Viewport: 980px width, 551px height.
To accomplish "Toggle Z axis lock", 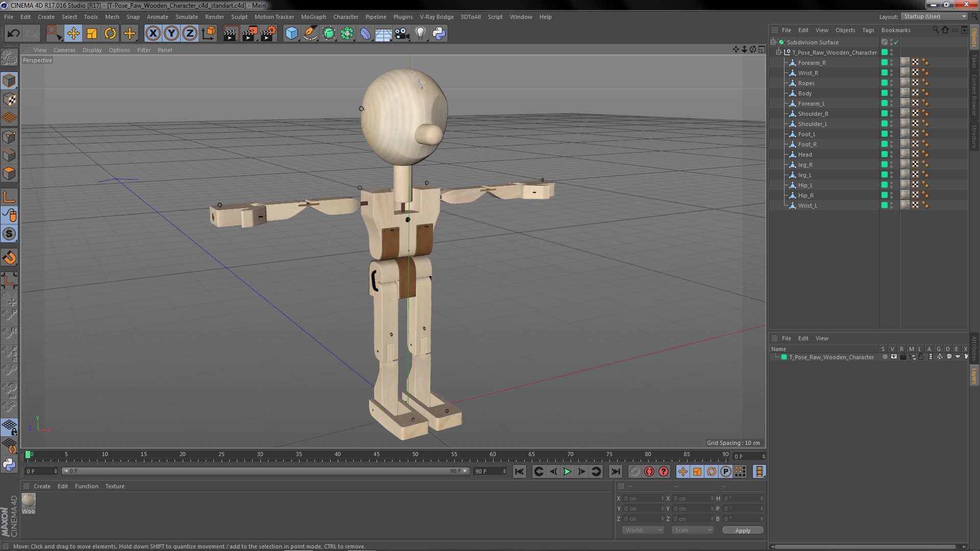I will point(190,34).
